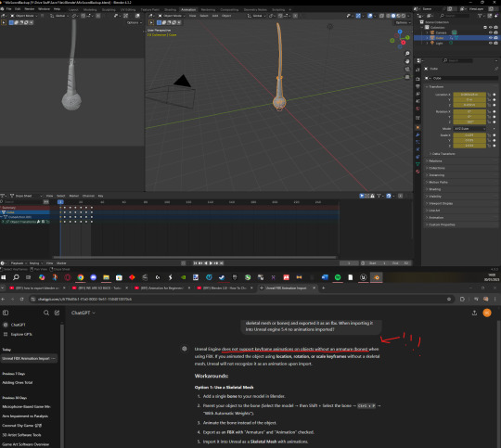Image resolution: width=501 pixels, height=448 pixels.
Task: Click the share icon in ChatGPT header
Action: 474,313
